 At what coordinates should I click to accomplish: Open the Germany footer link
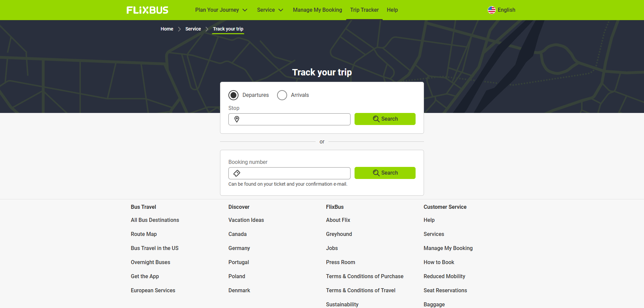(x=239, y=248)
